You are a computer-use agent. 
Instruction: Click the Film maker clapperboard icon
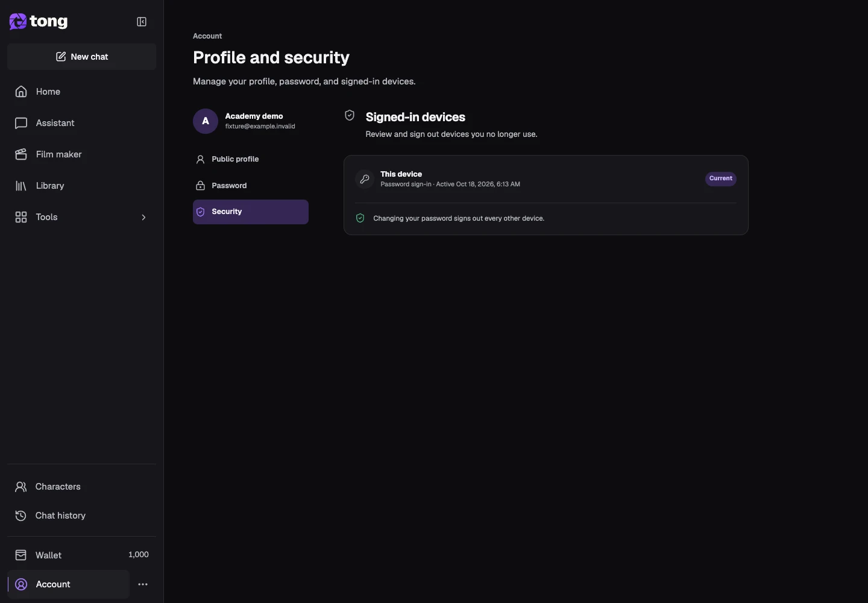21,154
